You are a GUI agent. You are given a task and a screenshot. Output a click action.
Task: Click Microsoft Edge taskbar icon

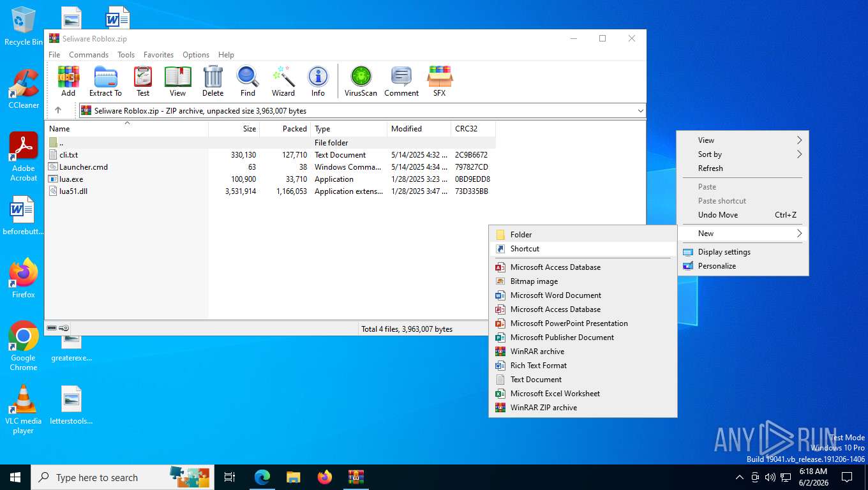click(x=262, y=477)
